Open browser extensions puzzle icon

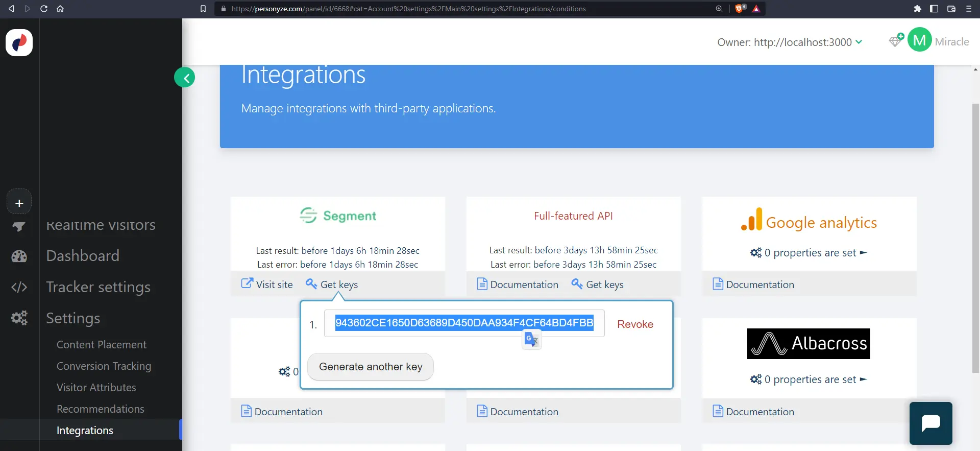[x=917, y=9]
